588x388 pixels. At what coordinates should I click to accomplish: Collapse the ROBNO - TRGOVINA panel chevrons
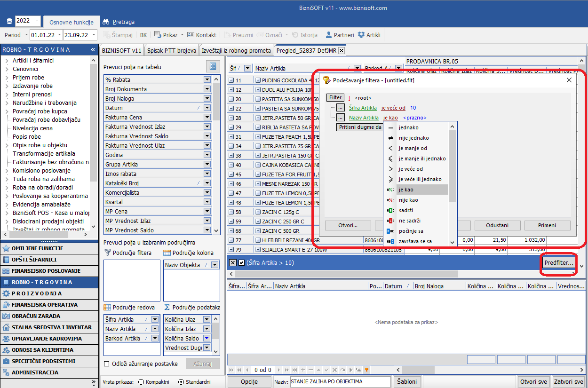coord(93,49)
